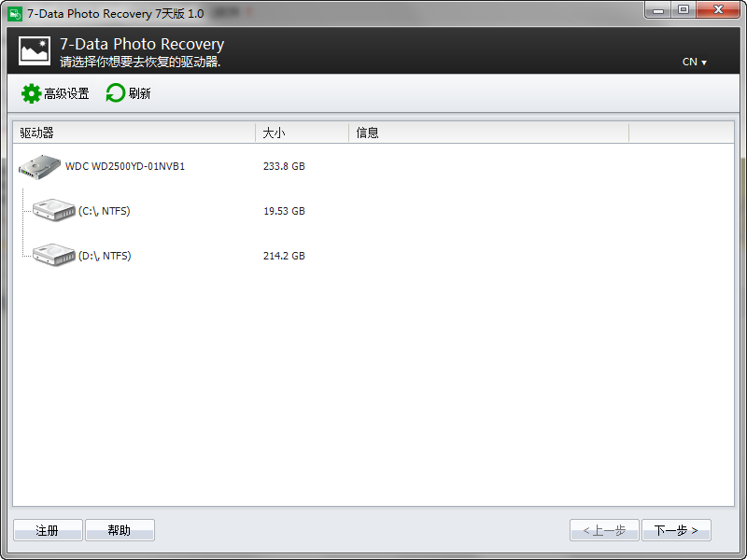This screenshot has width=747, height=560.
Task: Maximize the 7-Data Photo Recovery window
Action: pyautogui.click(x=684, y=9)
